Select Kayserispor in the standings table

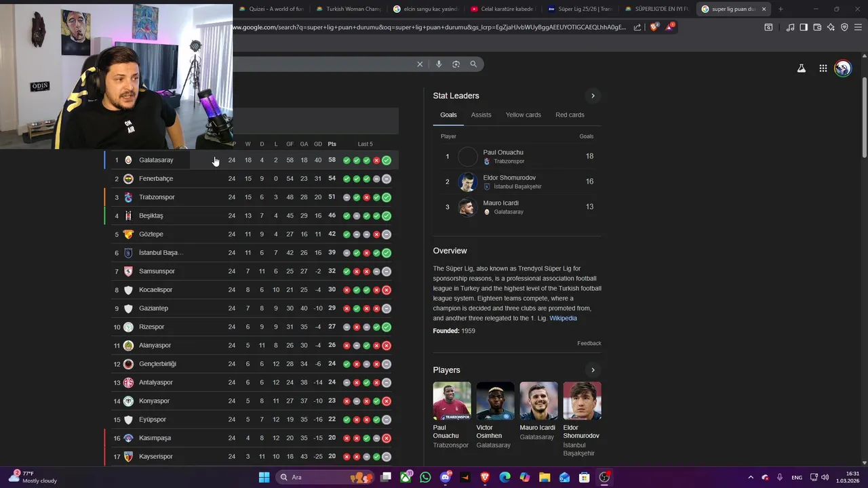coord(251,456)
